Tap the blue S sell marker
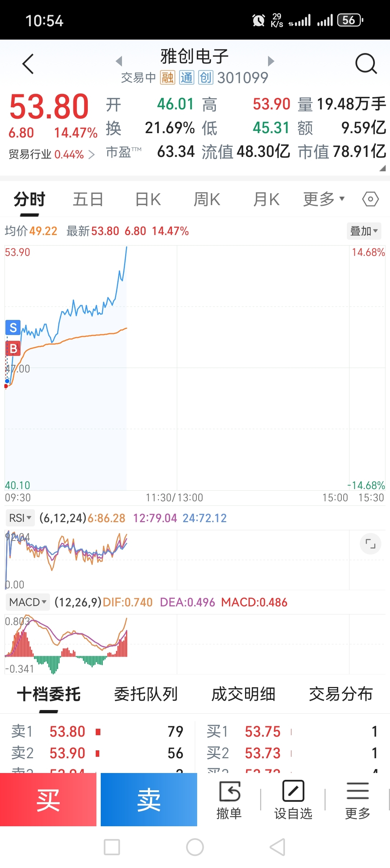This screenshot has height=868, width=390. [x=13, y=327]
